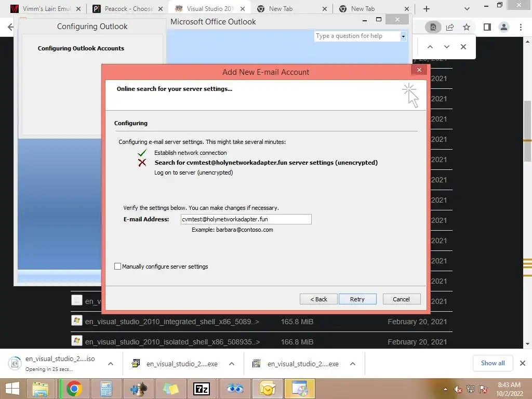Click the muted volume tray icon
Viewport: 532px width, 399px height.
tap(458, 389)
